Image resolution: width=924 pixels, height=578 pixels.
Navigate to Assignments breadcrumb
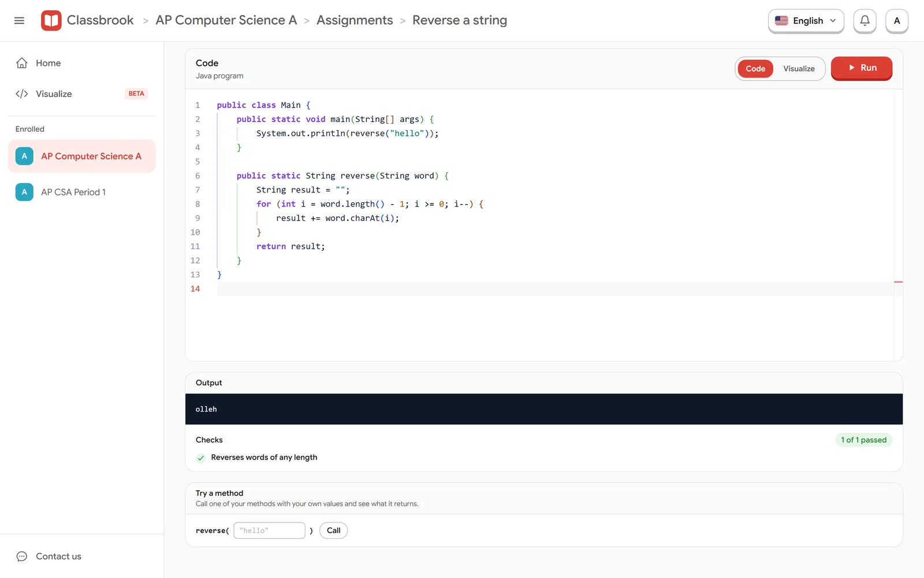[x=355, y=20]
